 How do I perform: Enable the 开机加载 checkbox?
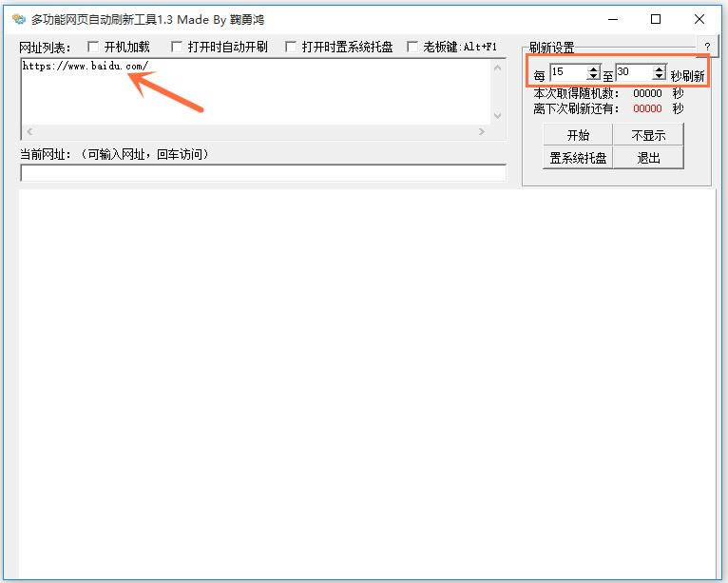point(93,47)
